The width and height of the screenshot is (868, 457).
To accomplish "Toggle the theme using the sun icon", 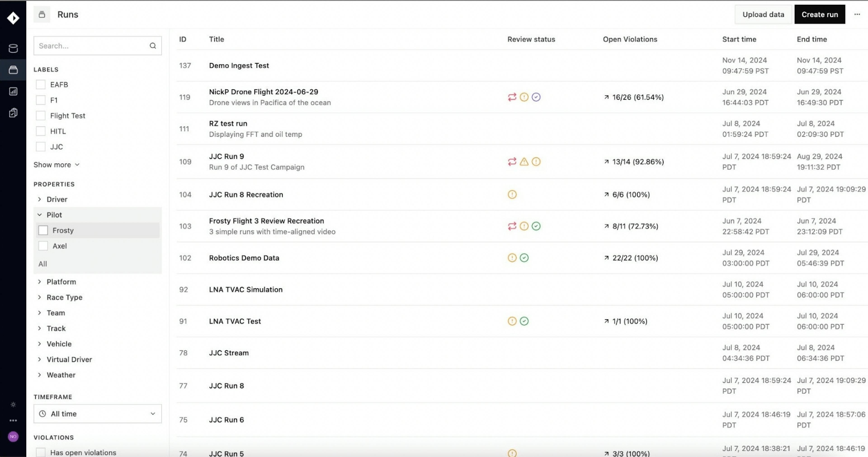I will tap(13, 404).
